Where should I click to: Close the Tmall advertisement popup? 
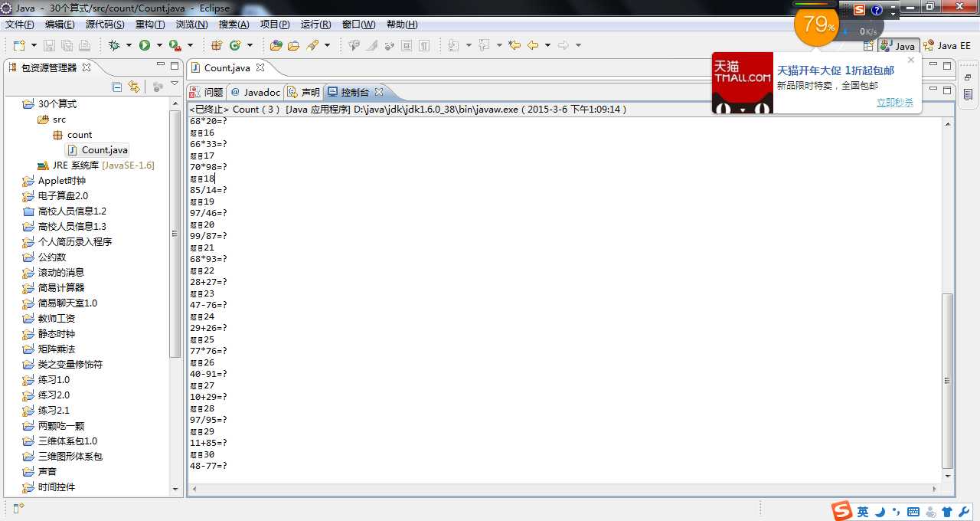coord(911,60)
